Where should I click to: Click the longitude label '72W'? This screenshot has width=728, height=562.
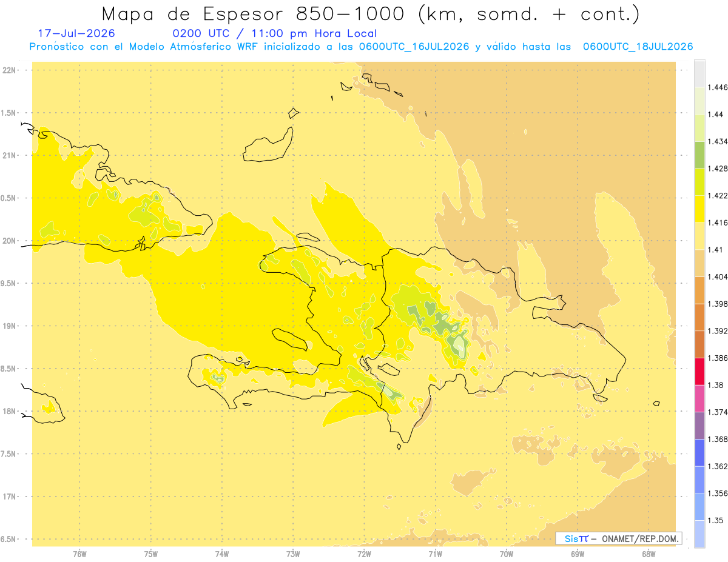(x=364, y=554)
